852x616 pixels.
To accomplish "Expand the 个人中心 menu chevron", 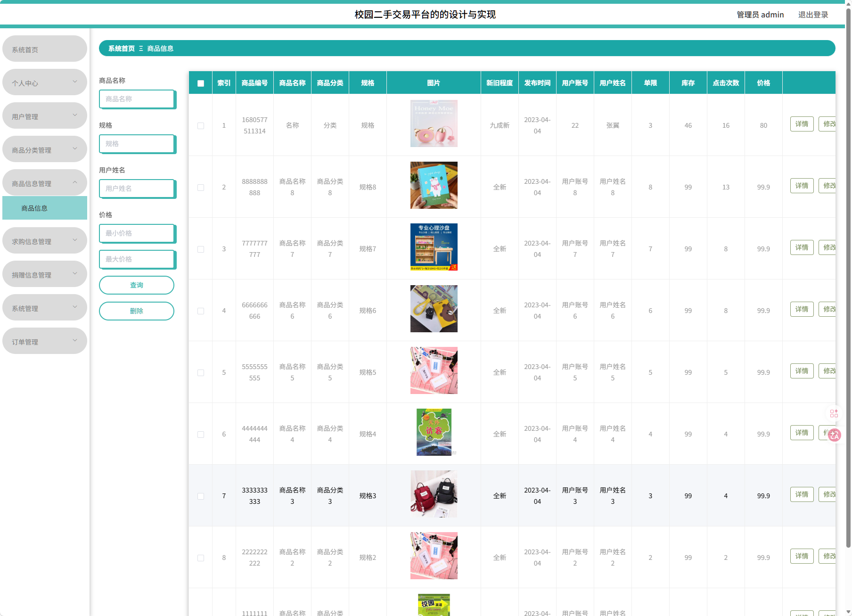I will tap(75, 82).
